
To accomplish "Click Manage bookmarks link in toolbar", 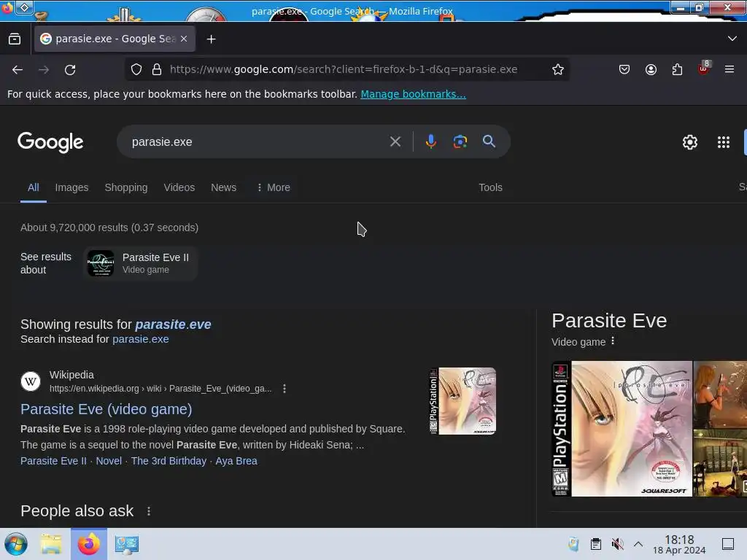I will [413, 94].
